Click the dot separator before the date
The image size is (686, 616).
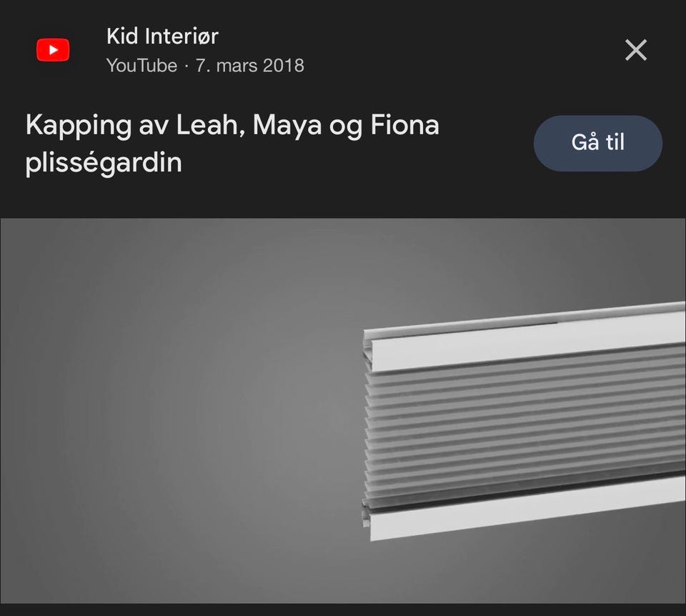187,66
